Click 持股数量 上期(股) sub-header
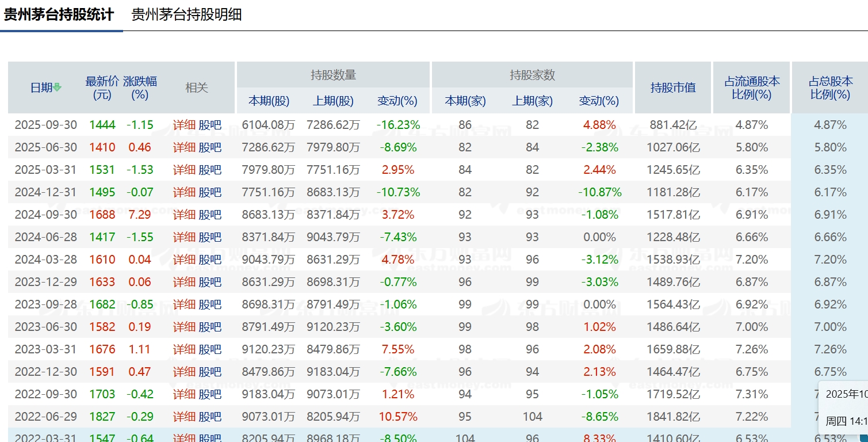Viewport: 868px width, 442px height. click(x=333, y=101)
